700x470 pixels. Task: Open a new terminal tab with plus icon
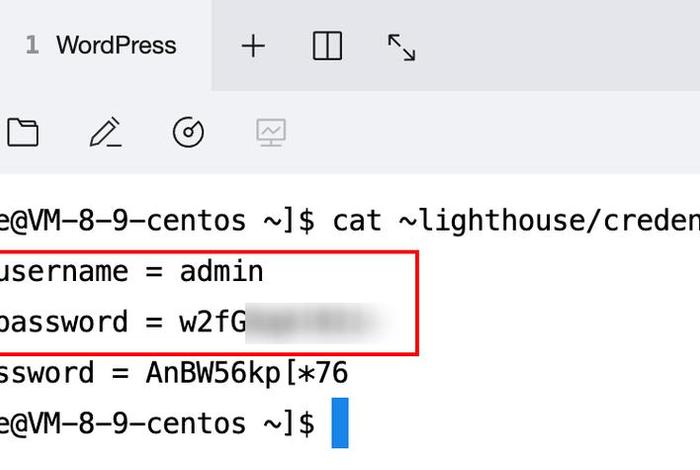(x=253, y=46)
